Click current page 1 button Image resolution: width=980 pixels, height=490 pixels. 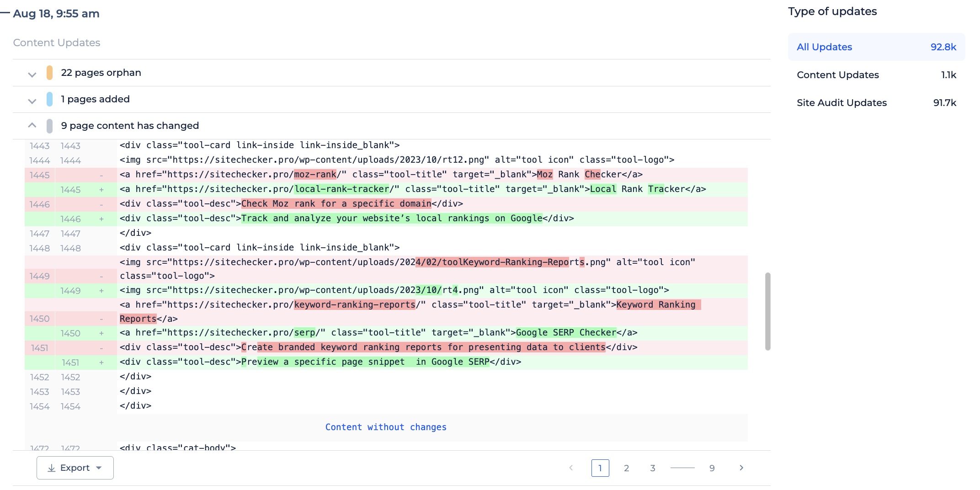click(x=600, y=468)
